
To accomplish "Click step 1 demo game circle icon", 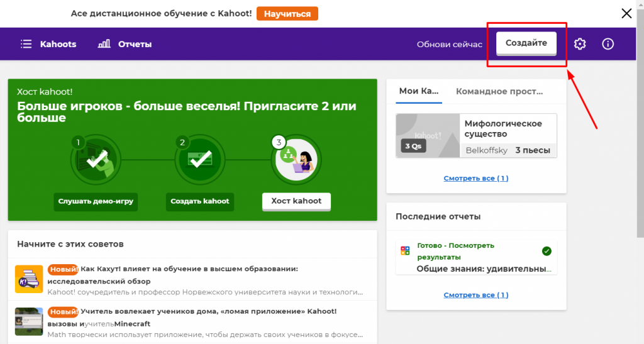I will (96, 160).
